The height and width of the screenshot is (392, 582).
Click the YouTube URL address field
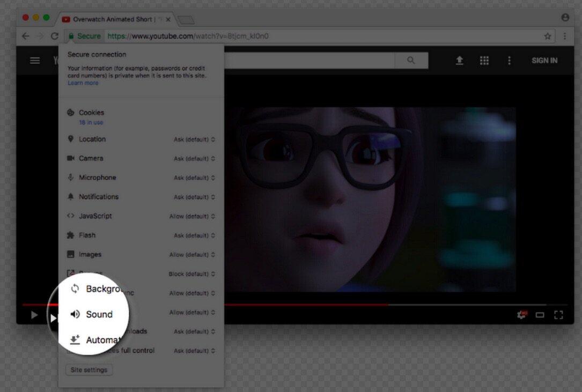[322, 36]
